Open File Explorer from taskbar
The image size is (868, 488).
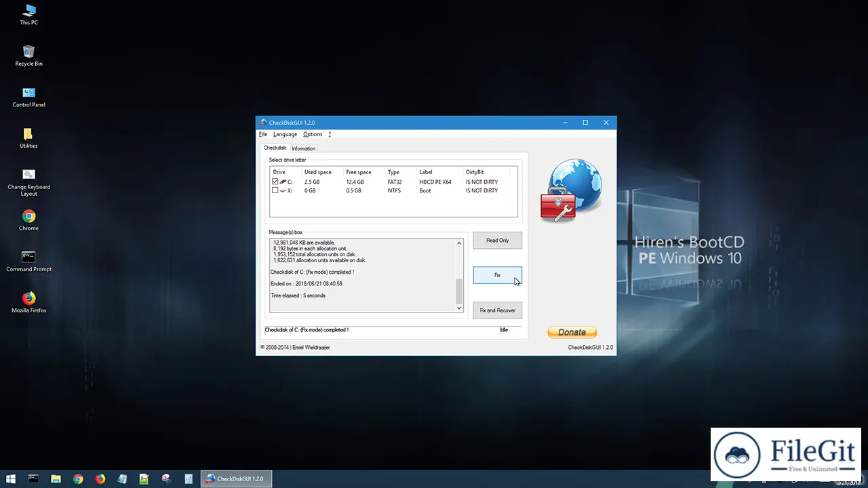[56, 479]
